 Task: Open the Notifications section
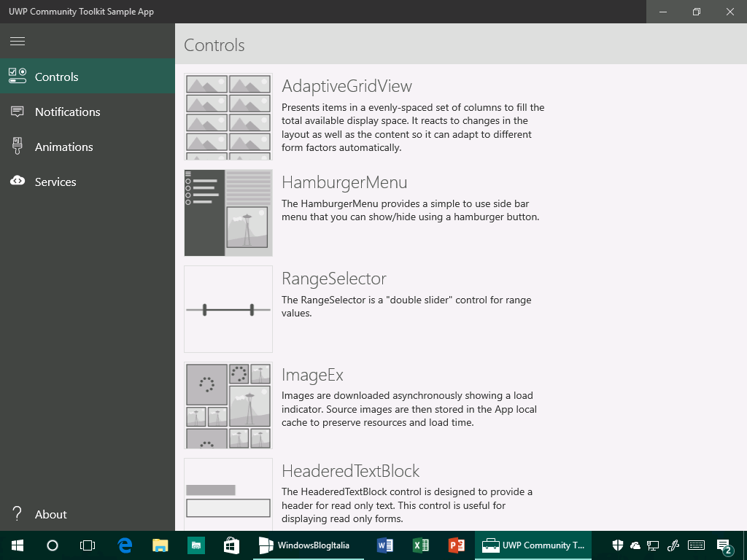click(x=88, y=112)
